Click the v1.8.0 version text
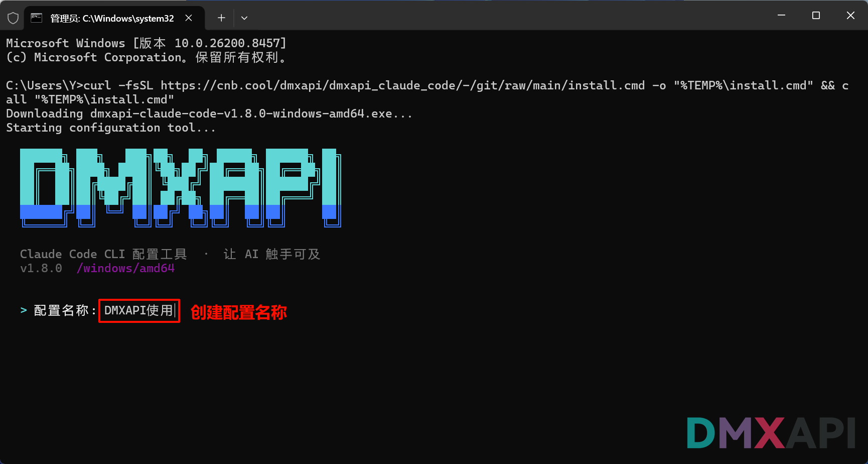The width and height of the screenshot is (868, 464). coord(41,269)
